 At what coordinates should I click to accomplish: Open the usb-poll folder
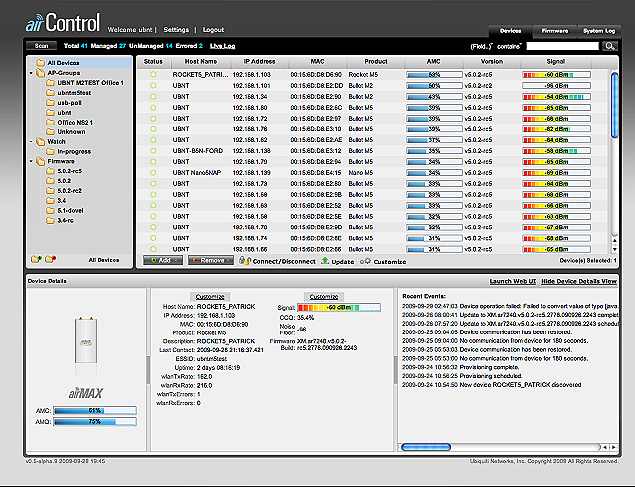pyautogui.click(x=64, y=103)
